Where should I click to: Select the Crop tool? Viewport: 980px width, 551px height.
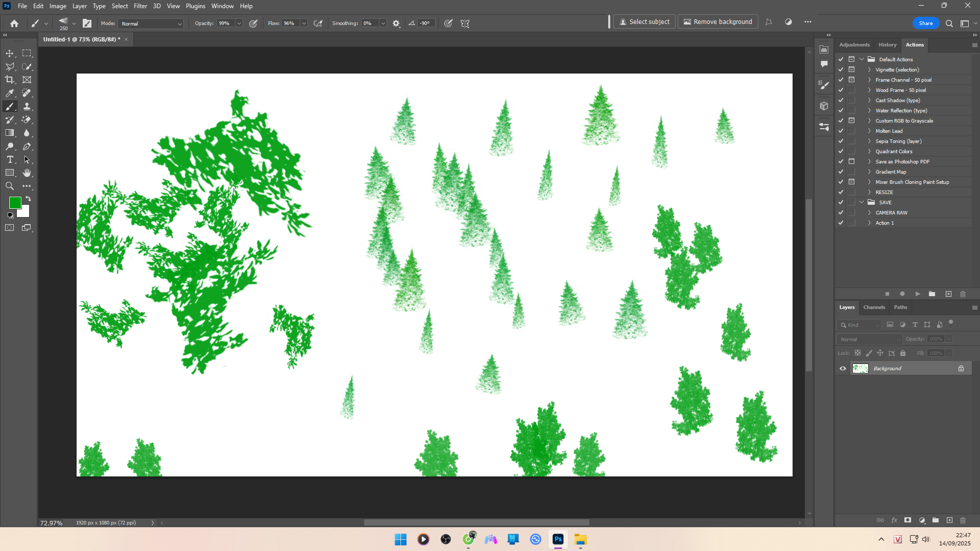point(10,80)
